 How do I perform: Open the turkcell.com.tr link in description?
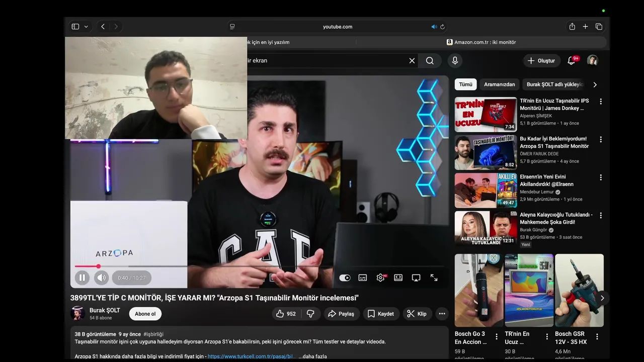pyautogui.click(x=252, y=356)
